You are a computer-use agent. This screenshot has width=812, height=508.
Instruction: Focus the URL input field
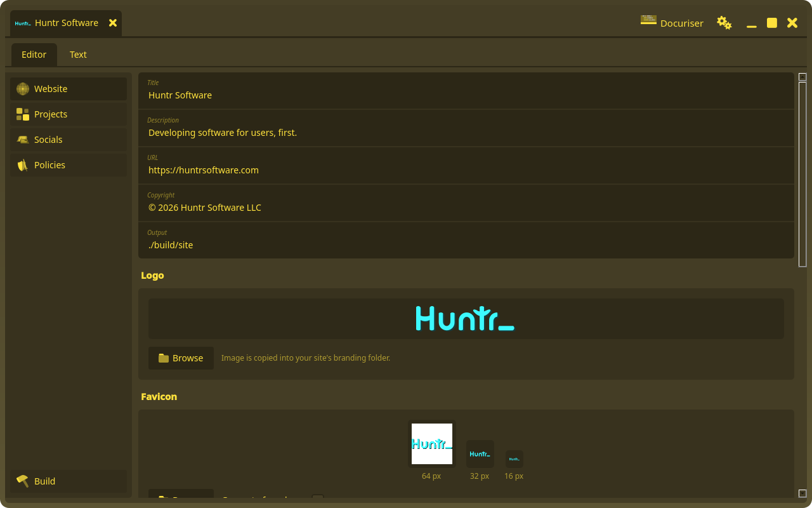[466, 165]
